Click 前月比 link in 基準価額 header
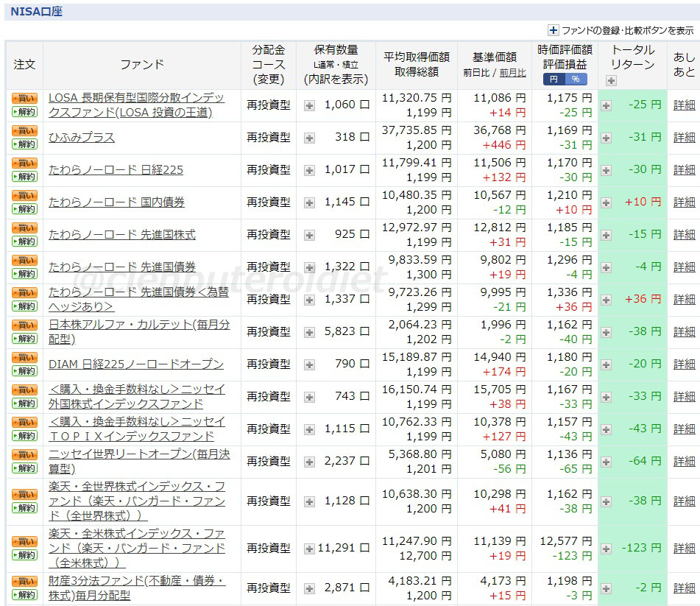The image size is (700, 606). pyautogui.click(x=512, y=73)
